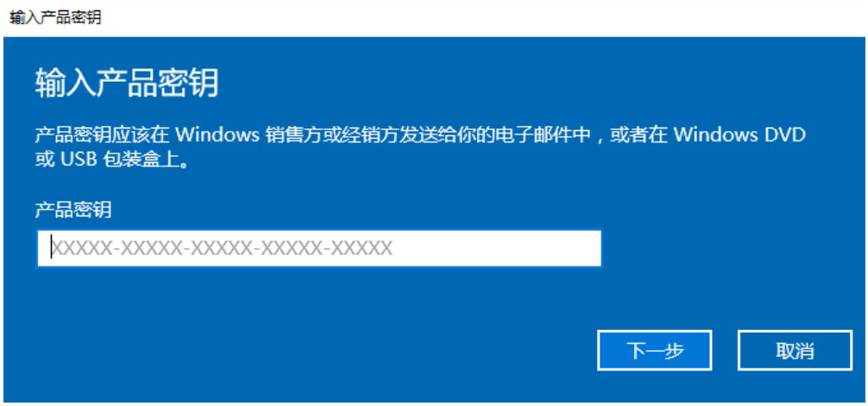Click the 产品密钥 input field

point(319,248)
